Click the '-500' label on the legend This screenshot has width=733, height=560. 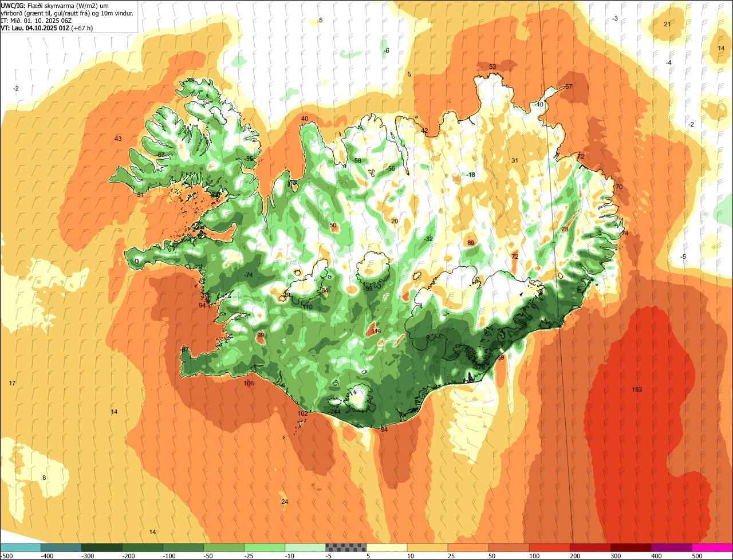6,556
